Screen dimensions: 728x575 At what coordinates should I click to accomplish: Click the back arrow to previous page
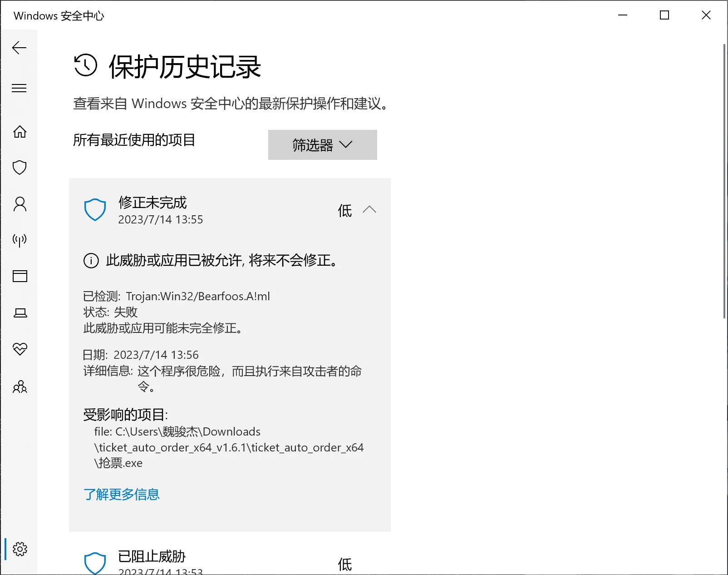[20, 48]
